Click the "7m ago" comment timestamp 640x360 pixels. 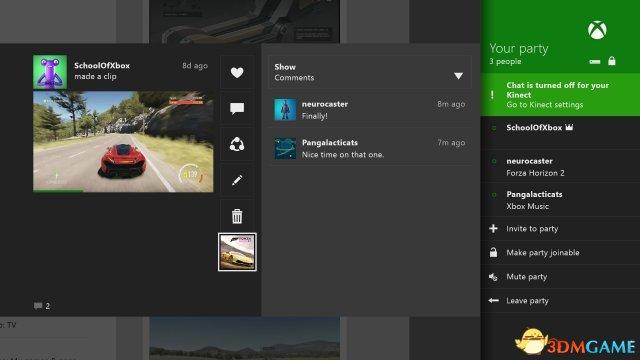pos(451,142)
